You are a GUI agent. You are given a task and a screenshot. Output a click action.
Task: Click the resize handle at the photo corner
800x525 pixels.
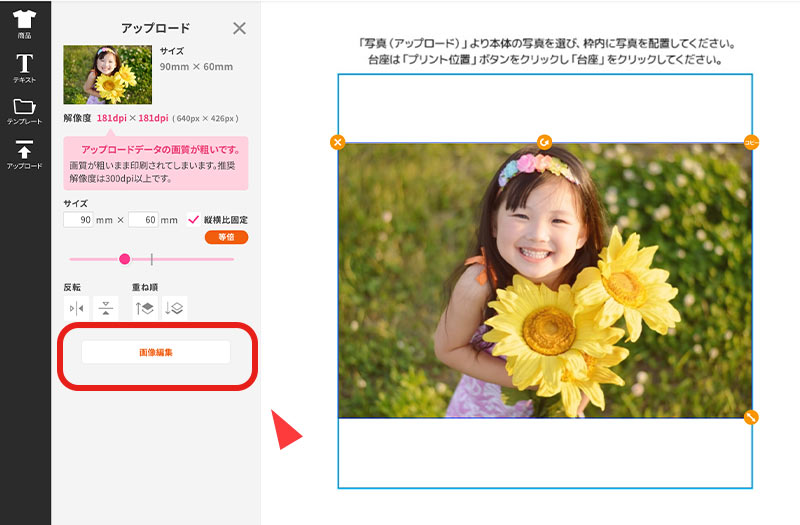coord(751,417)
